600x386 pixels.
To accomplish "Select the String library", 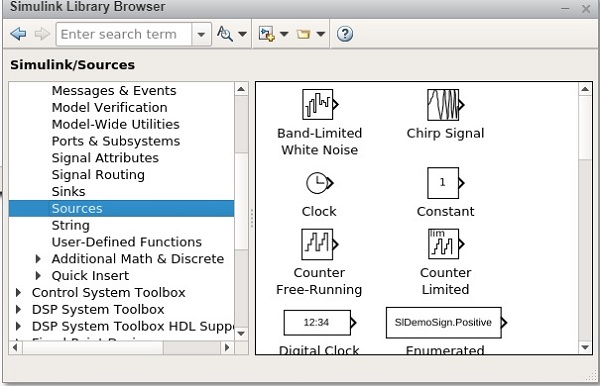I will (x=71, y=225).
